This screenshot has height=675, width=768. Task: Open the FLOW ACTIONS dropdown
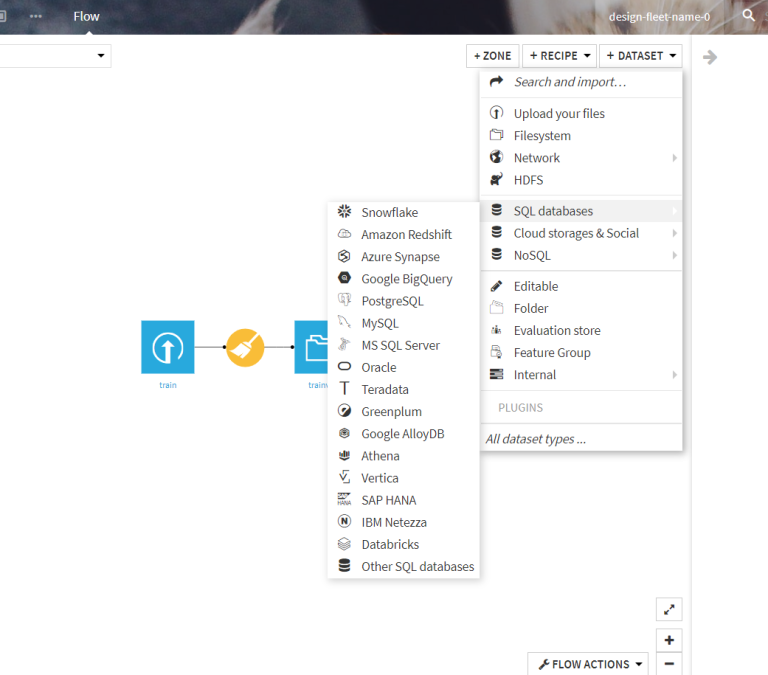click(x=590, y=664)
